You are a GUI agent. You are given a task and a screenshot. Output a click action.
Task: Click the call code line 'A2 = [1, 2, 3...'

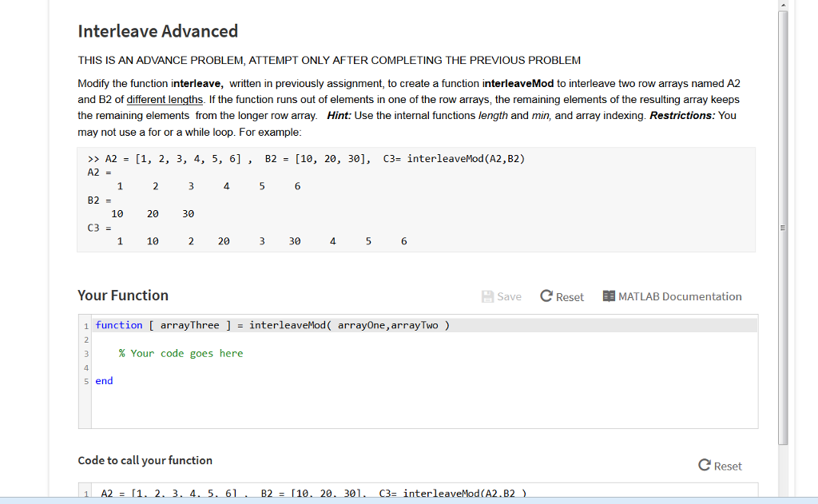click(x=313, y=493)
